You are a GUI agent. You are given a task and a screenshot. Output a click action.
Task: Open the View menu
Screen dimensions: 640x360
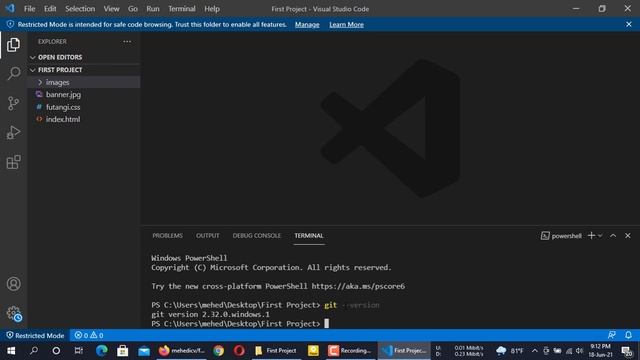[x=111, y=9]
